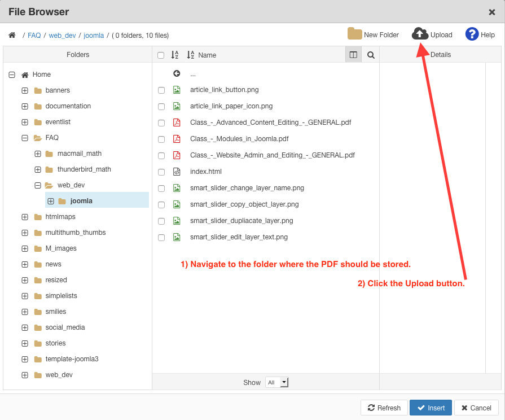505x420 pixels.
Task: Expand the joomla folder node
Action: (51, 201)
